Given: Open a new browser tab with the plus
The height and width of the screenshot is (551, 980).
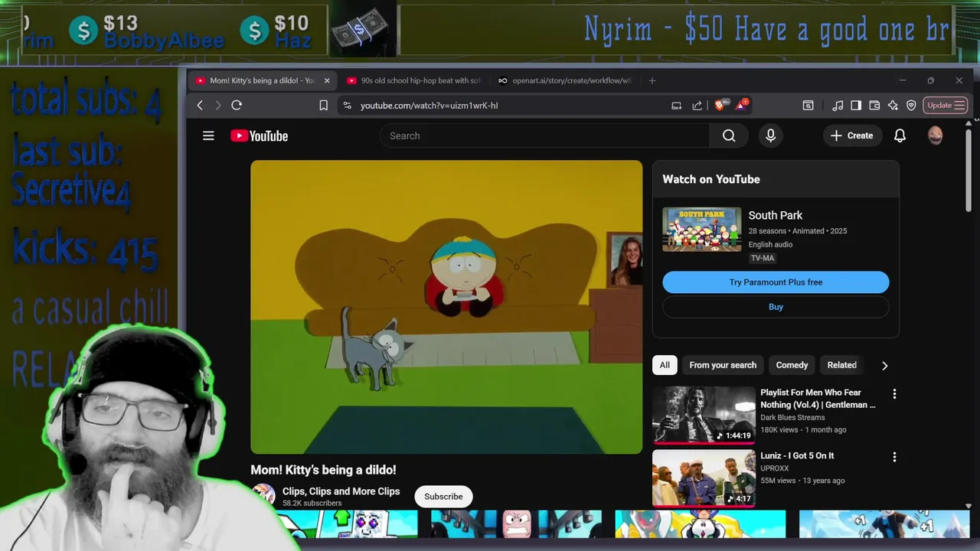Looking at the screenshot, I should tap(652, 80).
